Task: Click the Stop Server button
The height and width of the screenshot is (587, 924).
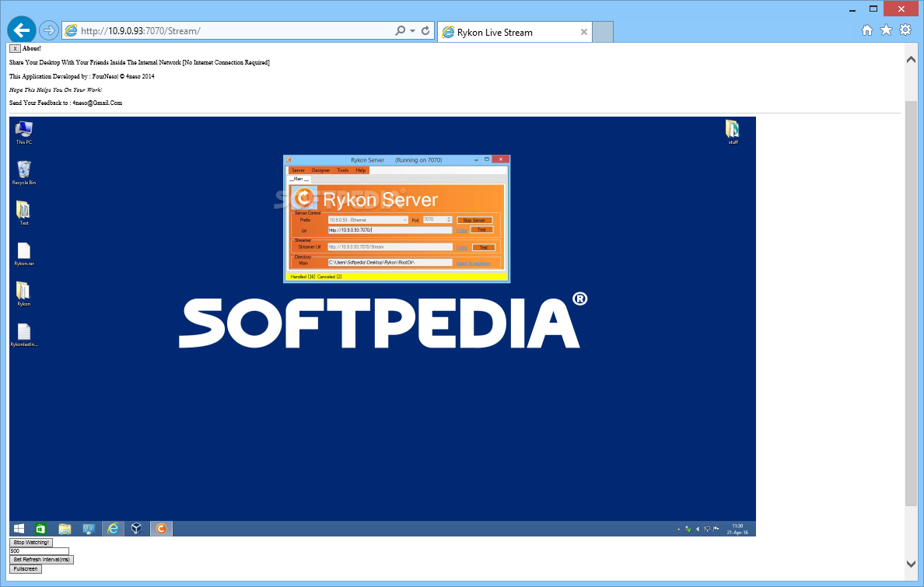Action: (474, 221)
